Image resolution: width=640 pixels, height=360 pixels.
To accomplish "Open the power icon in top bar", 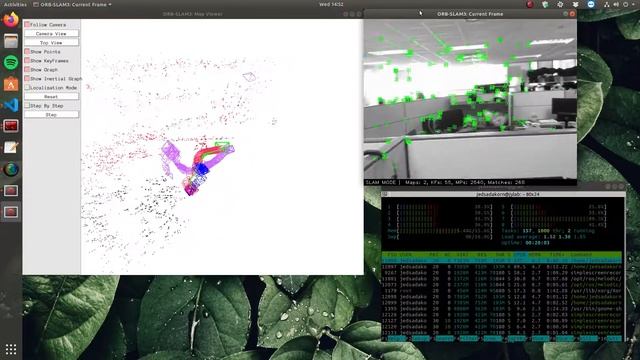I will (x=626, y=4).
